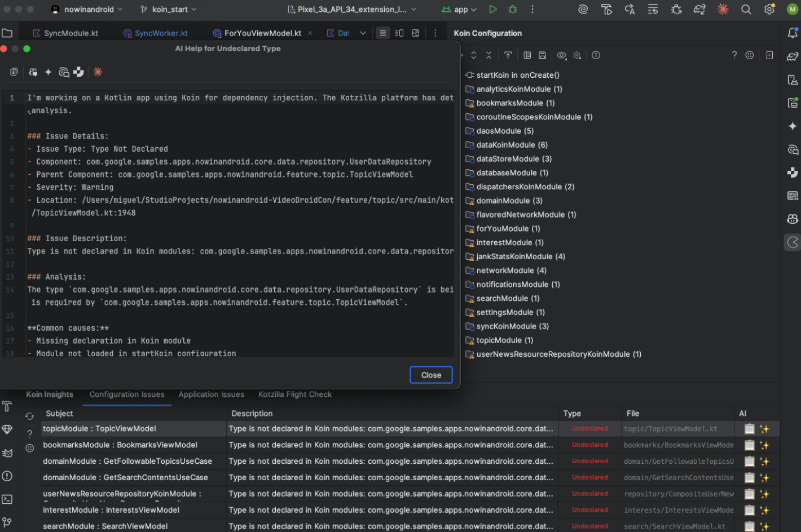
Task: Trigger AI fix sparkle on topicModule row
Action: coord(765,428)
